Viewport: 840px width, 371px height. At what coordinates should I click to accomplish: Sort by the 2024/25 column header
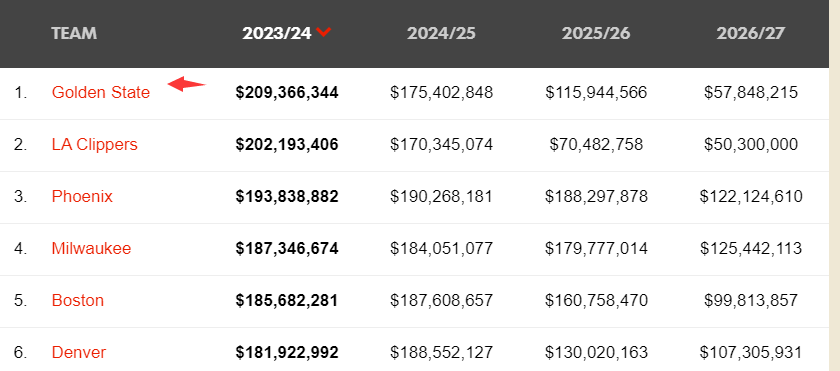click(441, 33)
